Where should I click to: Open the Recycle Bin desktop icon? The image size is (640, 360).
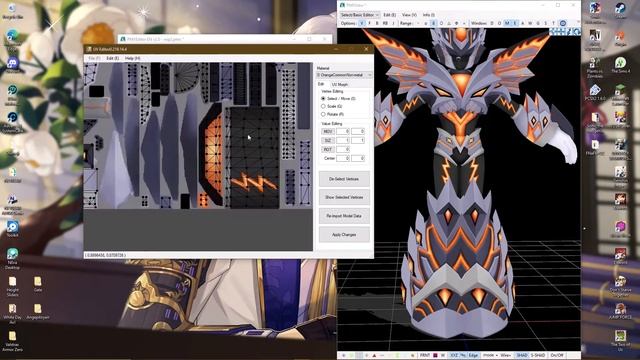tap(12, 11)
